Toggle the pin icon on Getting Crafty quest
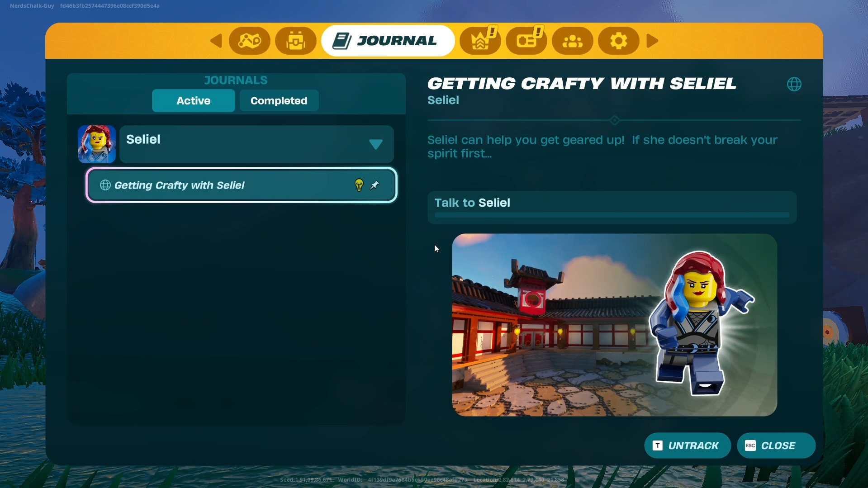Image resolution: width=868 pixels, height=488 pixels. 375,185
